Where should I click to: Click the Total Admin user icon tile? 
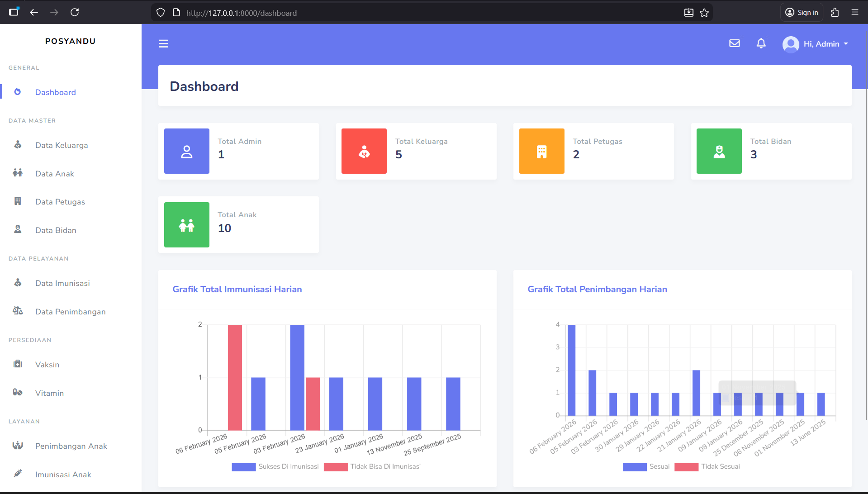[187, 151]
